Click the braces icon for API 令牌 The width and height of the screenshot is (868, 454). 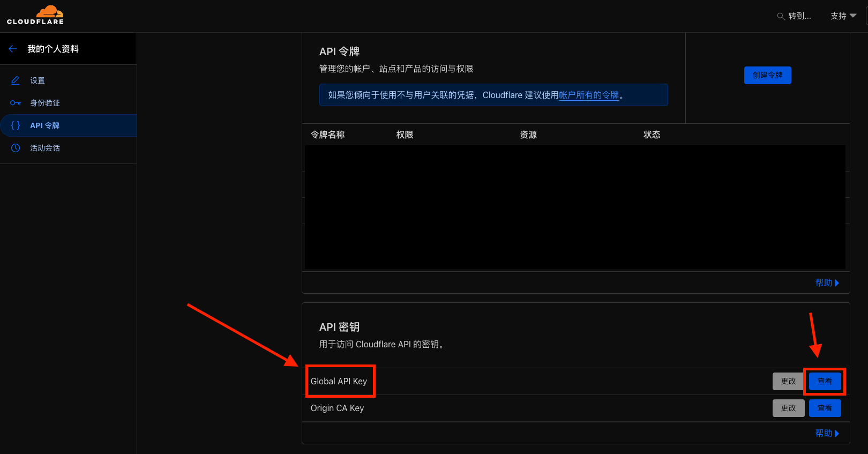(x=16, y=125)
